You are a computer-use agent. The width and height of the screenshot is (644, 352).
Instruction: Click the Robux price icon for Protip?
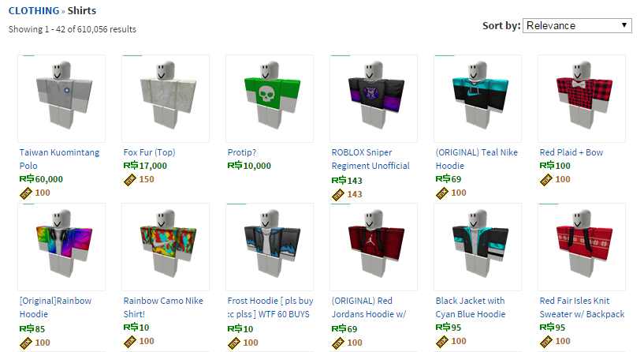click(235, 166)
